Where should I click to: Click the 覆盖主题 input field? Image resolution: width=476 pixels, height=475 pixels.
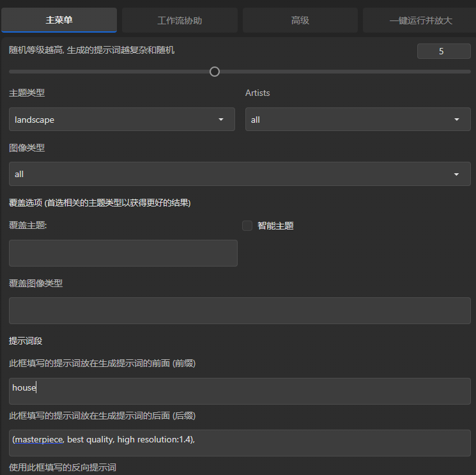pos(123,253)
